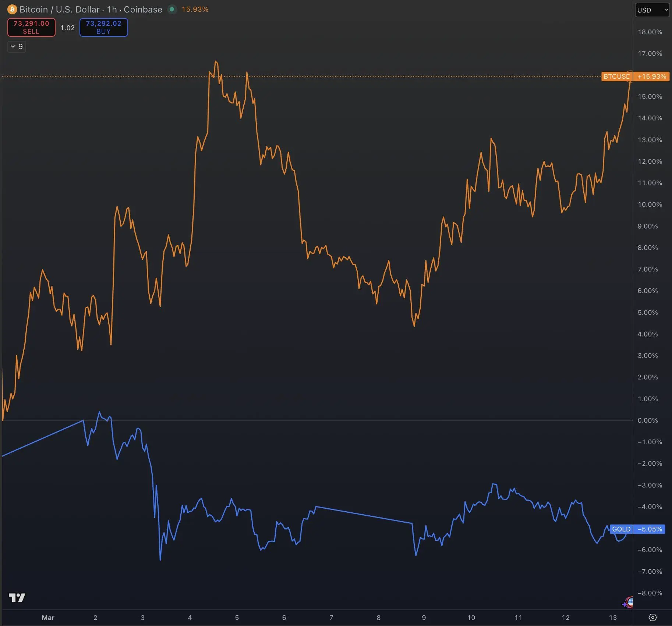This screenshot has height=626, width=672.
Task: Click the blue GOLD series label
Action: pos(621,529)
